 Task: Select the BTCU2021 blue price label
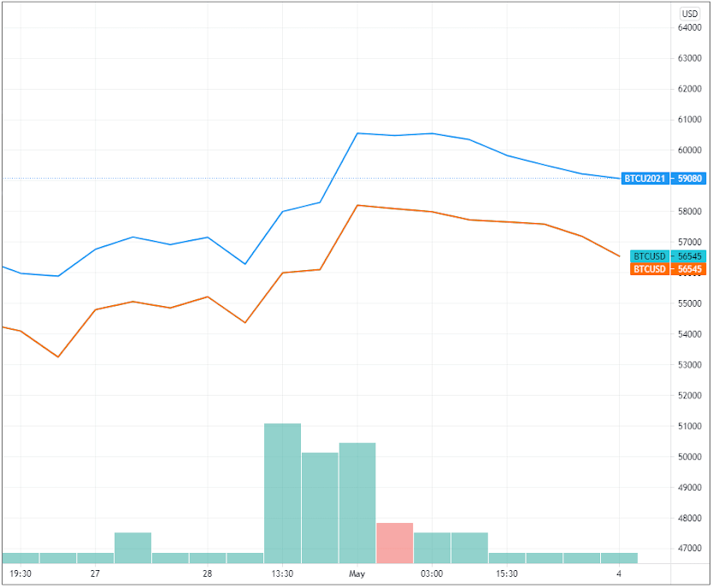click(645, 179)
